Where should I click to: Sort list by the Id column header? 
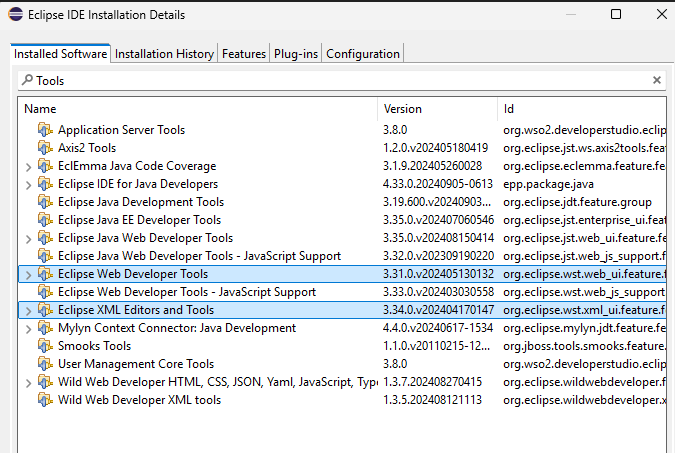point(582,109)
